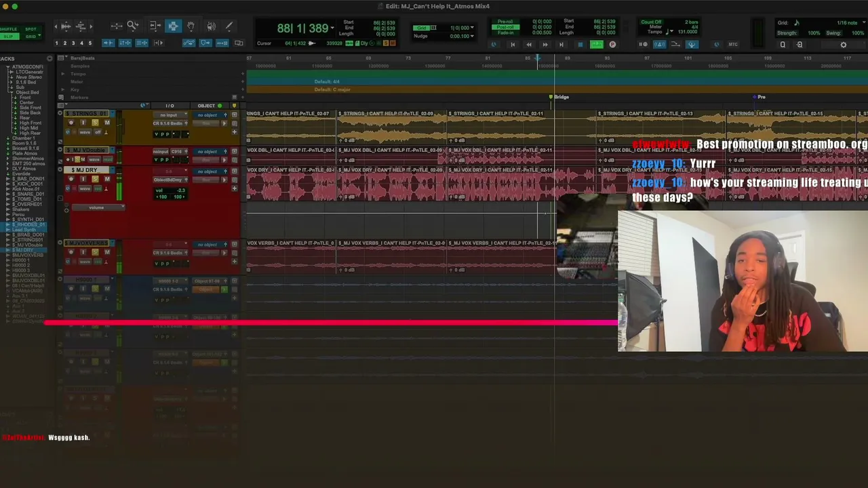
Task: Toggle the metronome click button
Action: click(x=659, y=45)
